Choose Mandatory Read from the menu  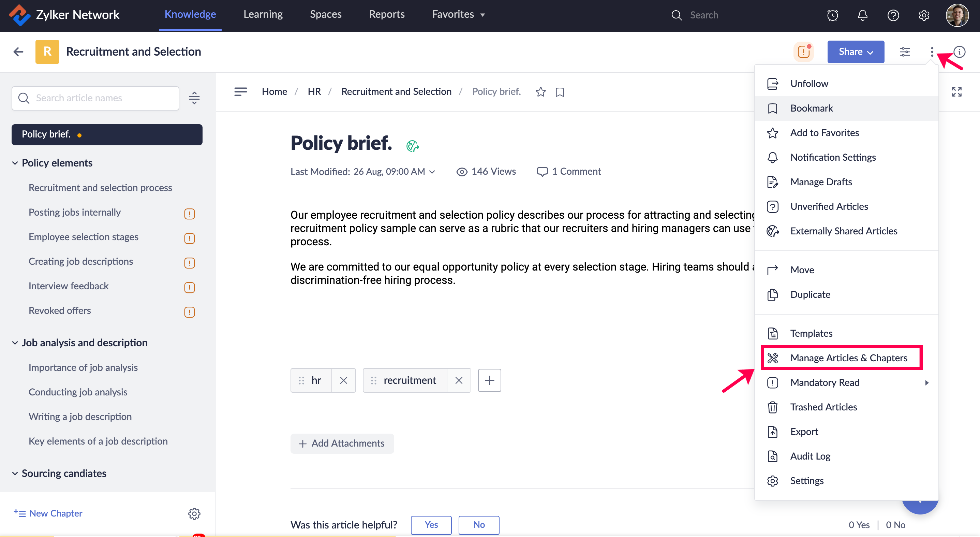tap(825, 382)
